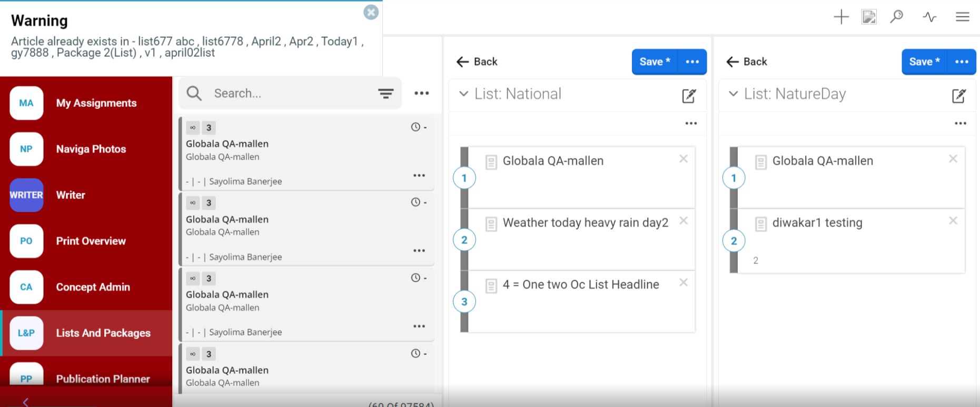Remove diwakar1 testing from NatureDay list

tap(953, 221)
